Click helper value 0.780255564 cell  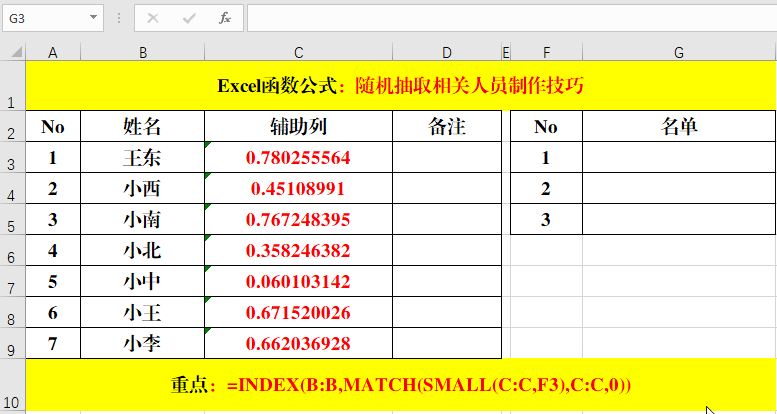point(298,158)
